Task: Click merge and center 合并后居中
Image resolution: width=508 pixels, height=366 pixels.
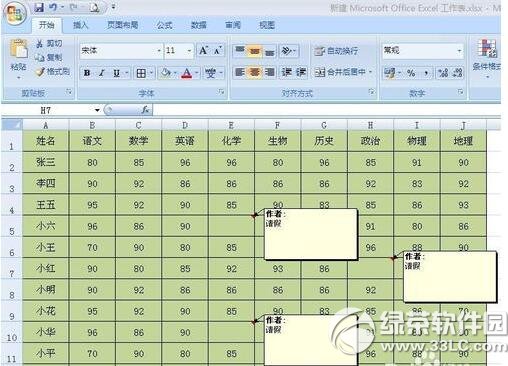Action: click(x=340, y=72)
